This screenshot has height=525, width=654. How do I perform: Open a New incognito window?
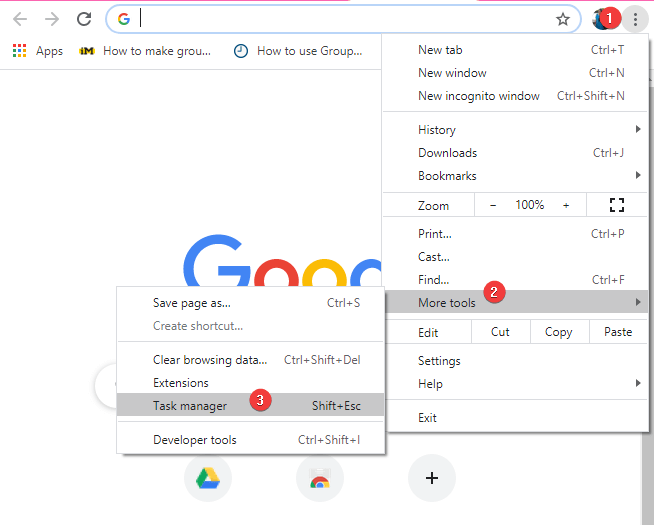515,96
